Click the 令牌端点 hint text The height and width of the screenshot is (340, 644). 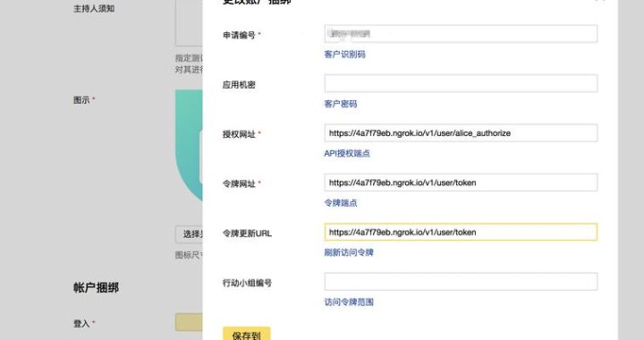click(x=341, y=203)
